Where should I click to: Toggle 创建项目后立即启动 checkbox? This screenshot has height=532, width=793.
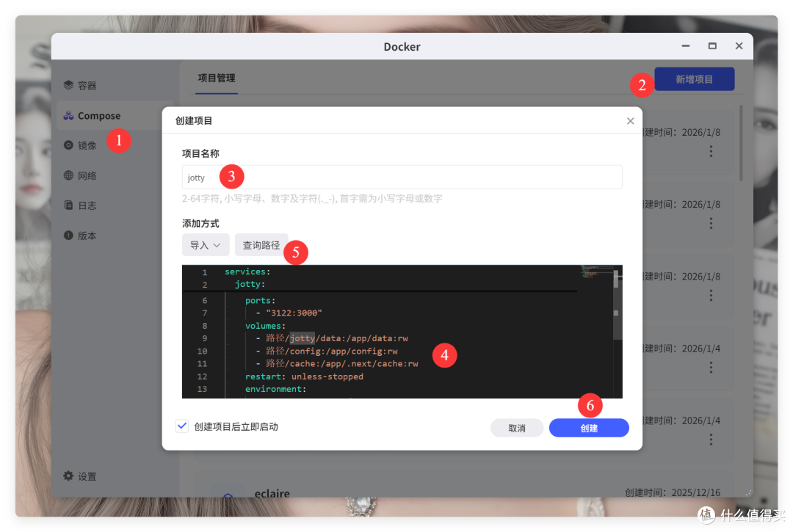182,426
